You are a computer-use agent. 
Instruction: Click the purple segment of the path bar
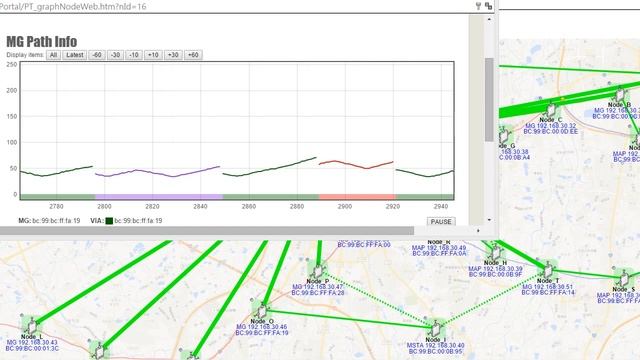point(159,197)
